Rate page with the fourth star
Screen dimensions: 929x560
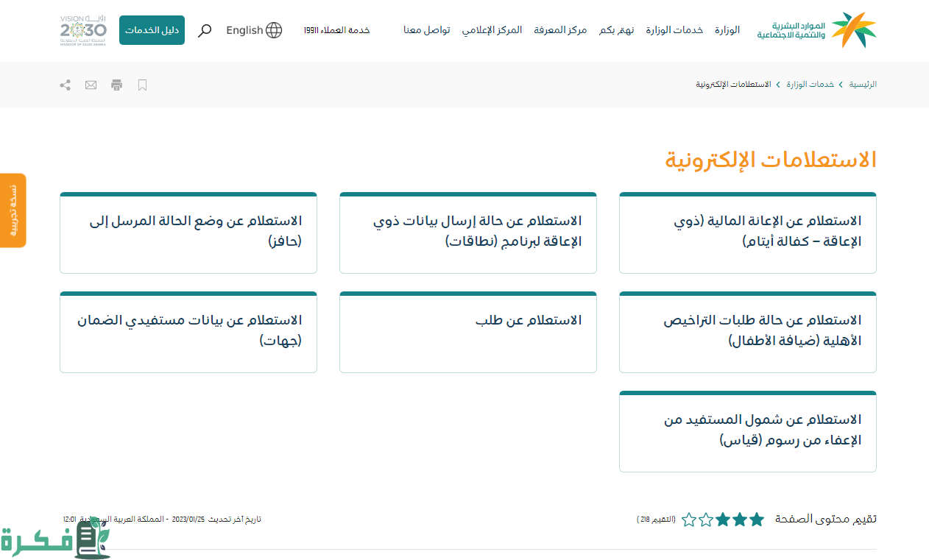(706, 520)
